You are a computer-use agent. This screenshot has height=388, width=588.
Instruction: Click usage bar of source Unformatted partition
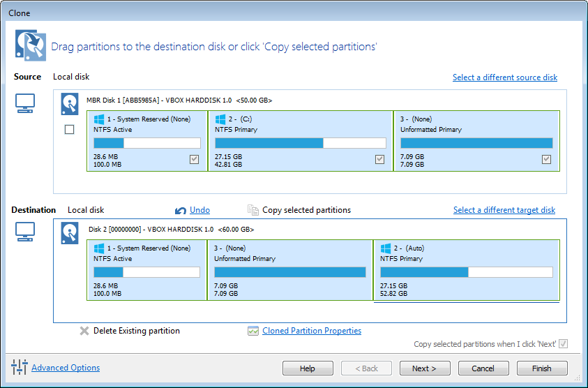click(476, 143)
